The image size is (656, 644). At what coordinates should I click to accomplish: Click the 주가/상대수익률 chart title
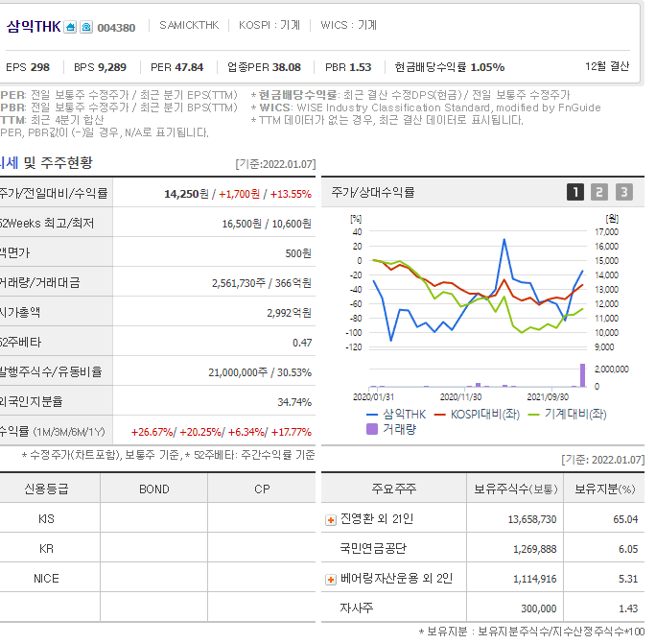coord(373,192)
